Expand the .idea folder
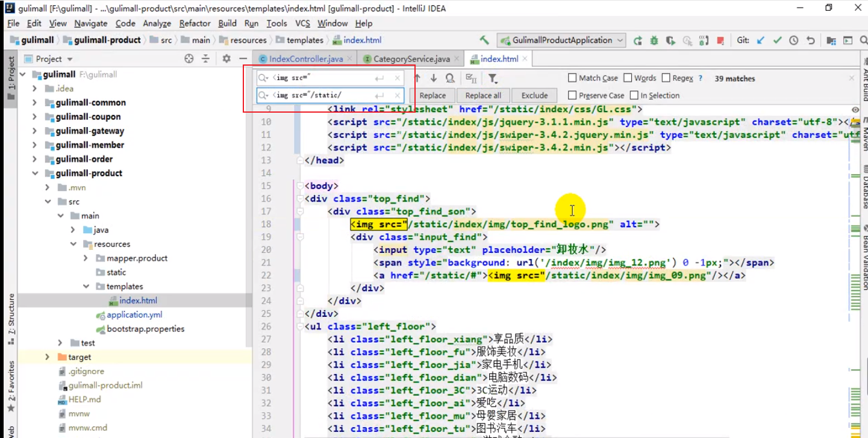This screenshot has width=868, height=438. (x=35, y=89)
